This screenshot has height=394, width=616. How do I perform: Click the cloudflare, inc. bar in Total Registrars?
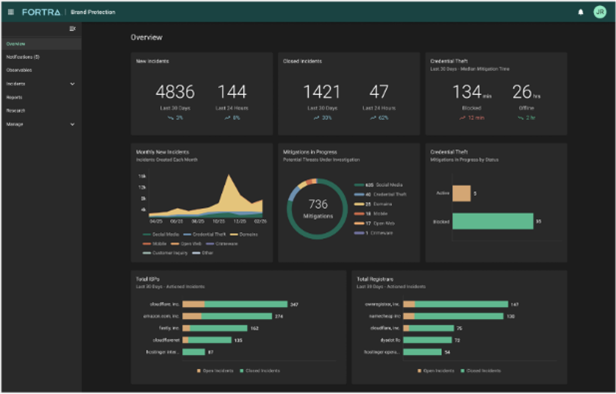pos(429,328)
